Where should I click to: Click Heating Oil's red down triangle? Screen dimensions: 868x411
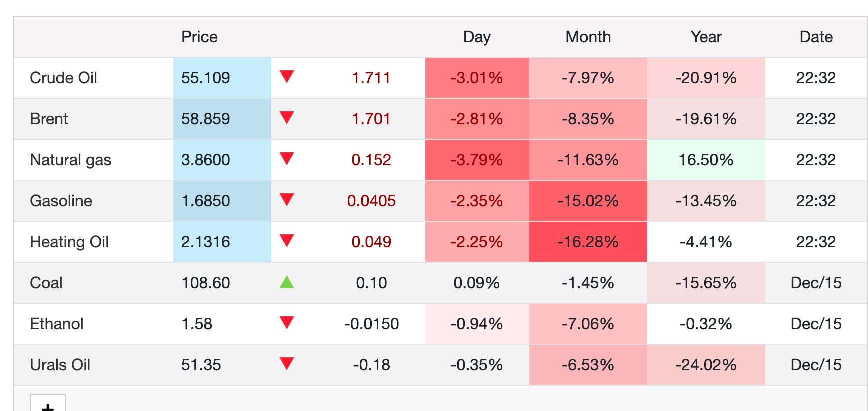coord(287,241)
